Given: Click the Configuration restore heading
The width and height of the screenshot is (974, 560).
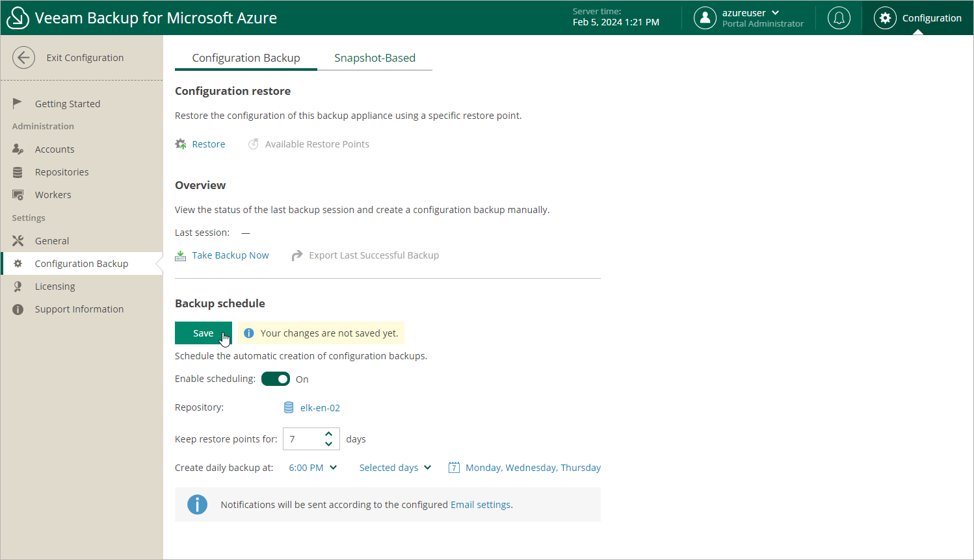Looking at the screenshot, I should click(x=233, y=91).
